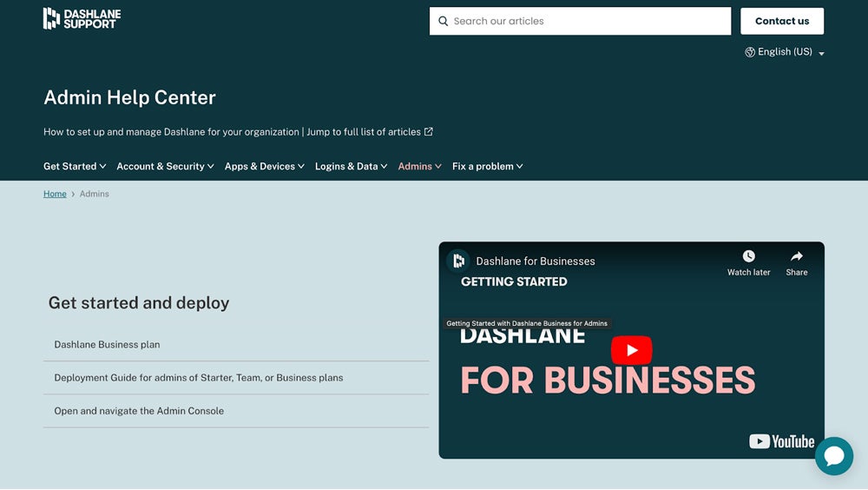The height and width of the screenshot is (490, 868).
Task: Click the search magnifier icon
Action: pos(444,22)
